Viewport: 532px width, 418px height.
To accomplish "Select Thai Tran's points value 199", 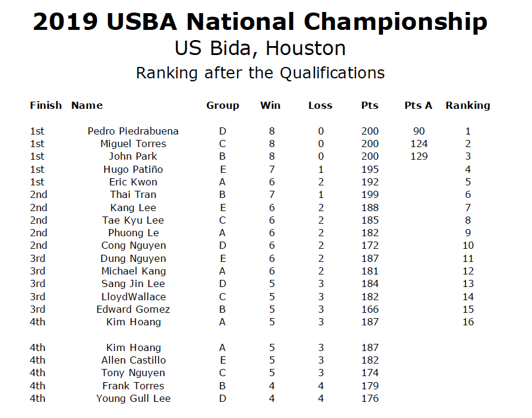I will [x=370, y=194].
